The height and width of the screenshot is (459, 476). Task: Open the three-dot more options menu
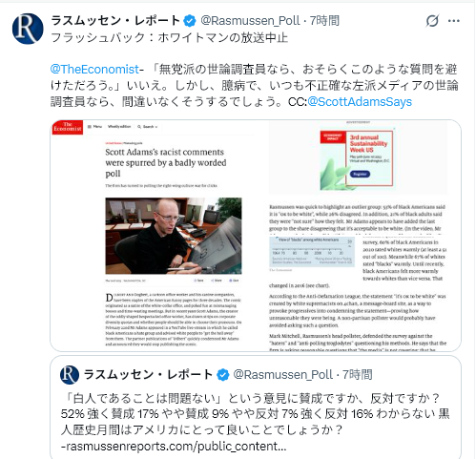pyautogui.click(x=454, y=21)
